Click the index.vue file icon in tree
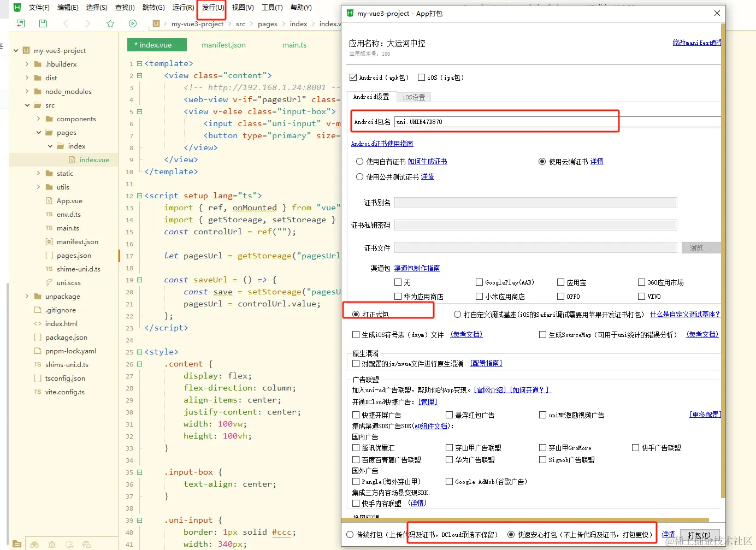The height and width of the screenshot is (550, 756). click(72, 159)
